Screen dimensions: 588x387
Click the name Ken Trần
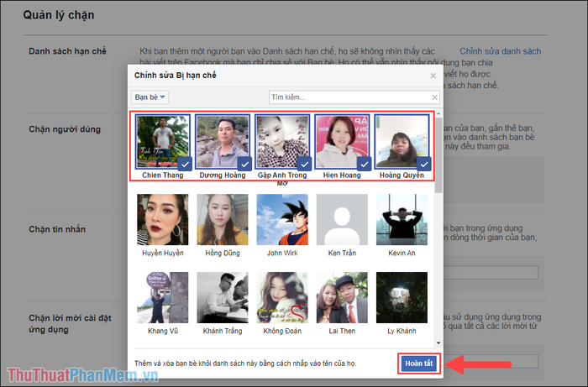pos(342,254)
